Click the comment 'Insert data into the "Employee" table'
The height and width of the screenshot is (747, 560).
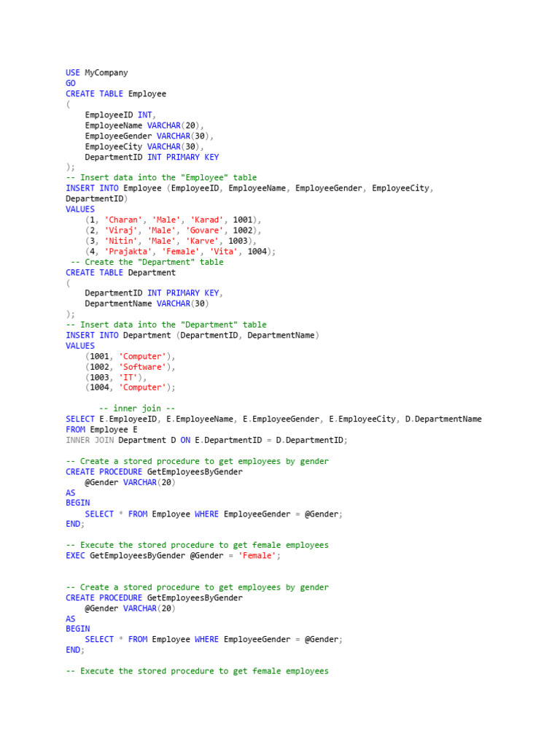point(161,178)
